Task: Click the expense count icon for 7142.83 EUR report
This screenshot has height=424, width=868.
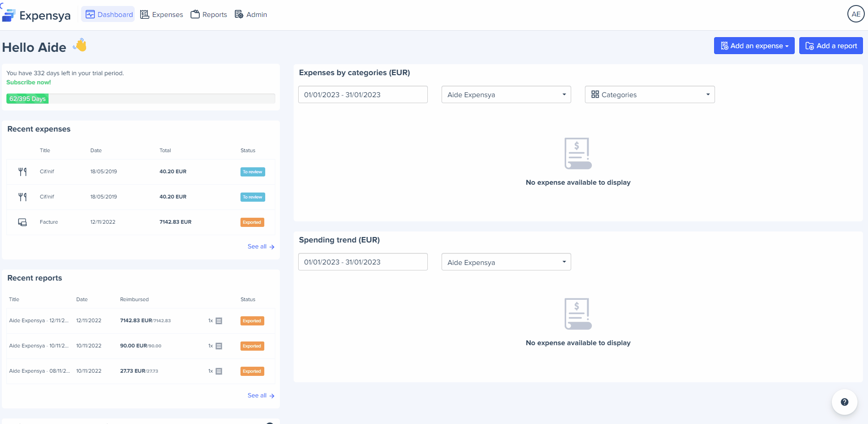Action: coord(218,321)
